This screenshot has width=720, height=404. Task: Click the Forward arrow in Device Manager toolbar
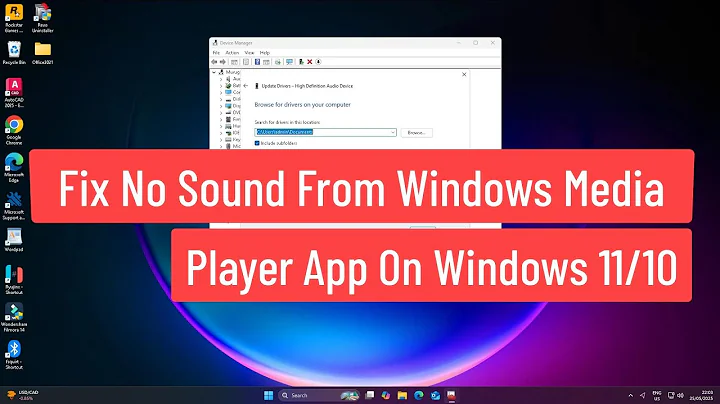222,62
